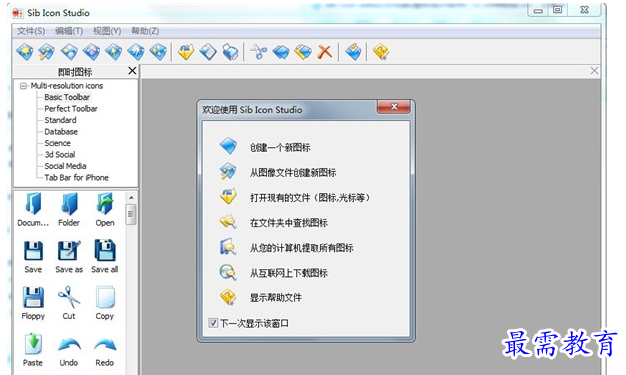Image resolution: width=626 pixels, height=375 pixels.
Task: Select Database in icon tree
Action: click(x=61, y=132)
